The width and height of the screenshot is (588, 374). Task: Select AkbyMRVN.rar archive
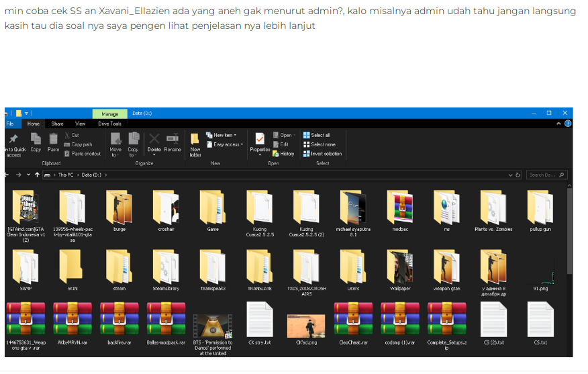tap(72, 324)
